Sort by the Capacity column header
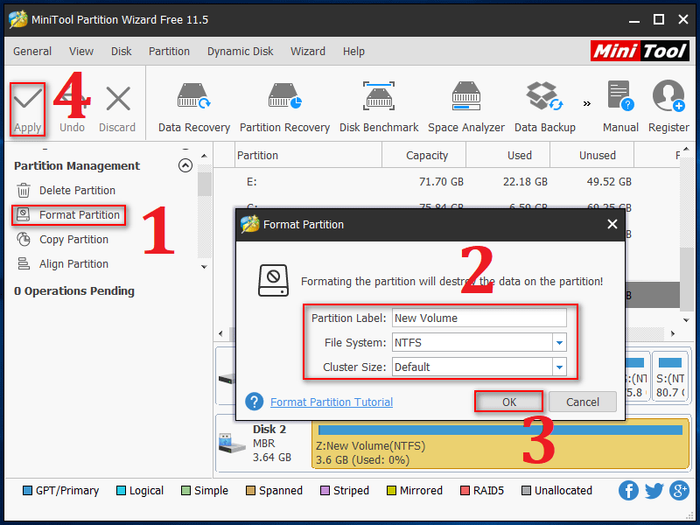 (424, 155)
